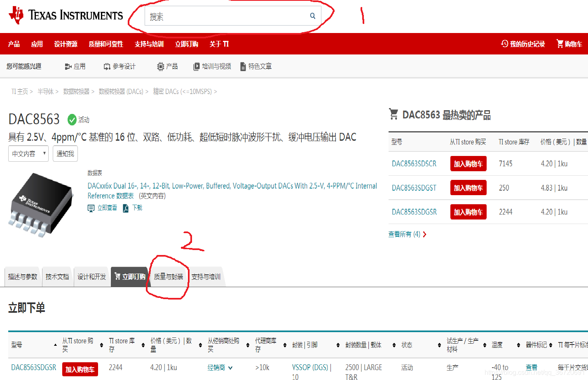Open the 应用 main menu

click(37, 44)
